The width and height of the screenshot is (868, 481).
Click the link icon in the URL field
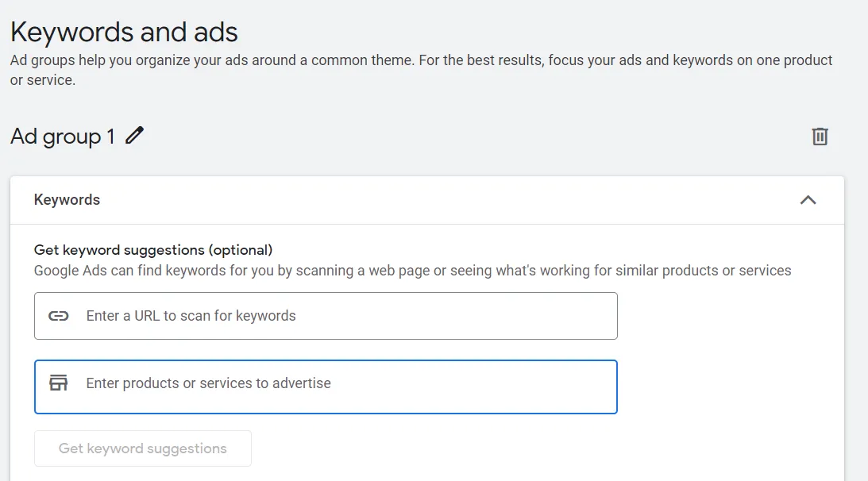[58, 316]
